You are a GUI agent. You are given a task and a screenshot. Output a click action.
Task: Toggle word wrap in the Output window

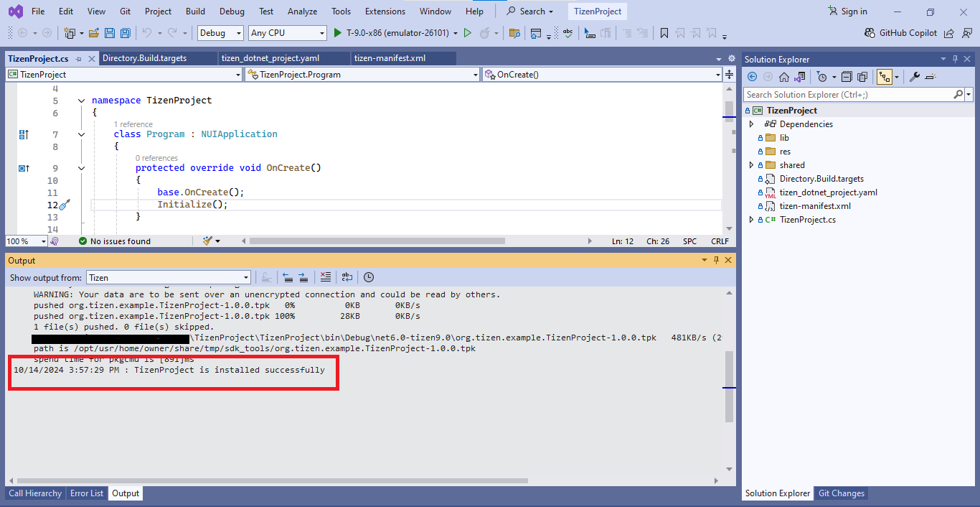coord(347,277)
